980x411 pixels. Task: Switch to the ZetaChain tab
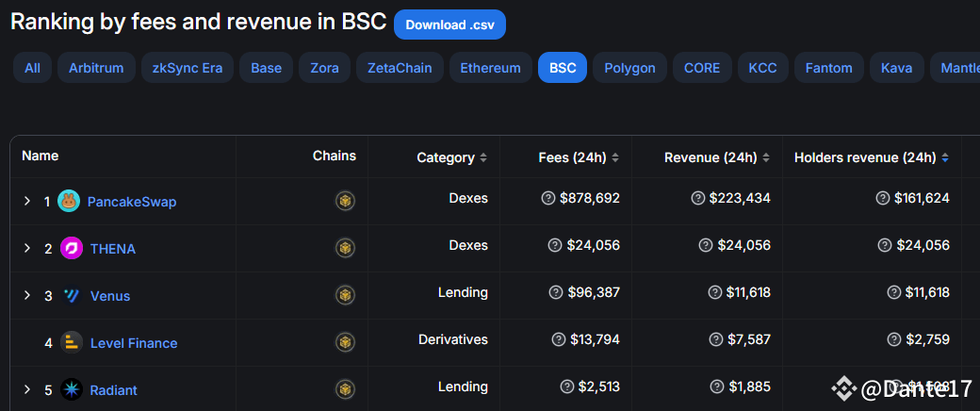pyautogui.click(x=400, y=68)
